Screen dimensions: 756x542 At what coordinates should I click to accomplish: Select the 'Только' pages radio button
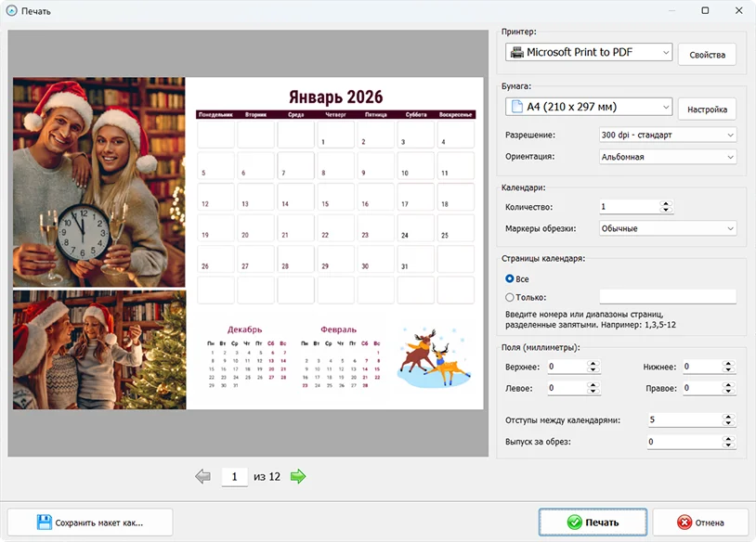pos(509,297)
